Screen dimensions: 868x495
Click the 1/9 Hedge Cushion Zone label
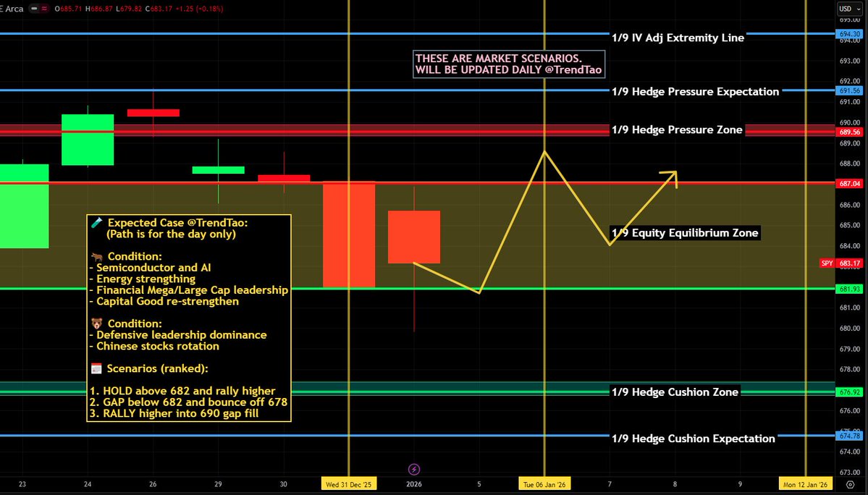(x=675, y=392)
